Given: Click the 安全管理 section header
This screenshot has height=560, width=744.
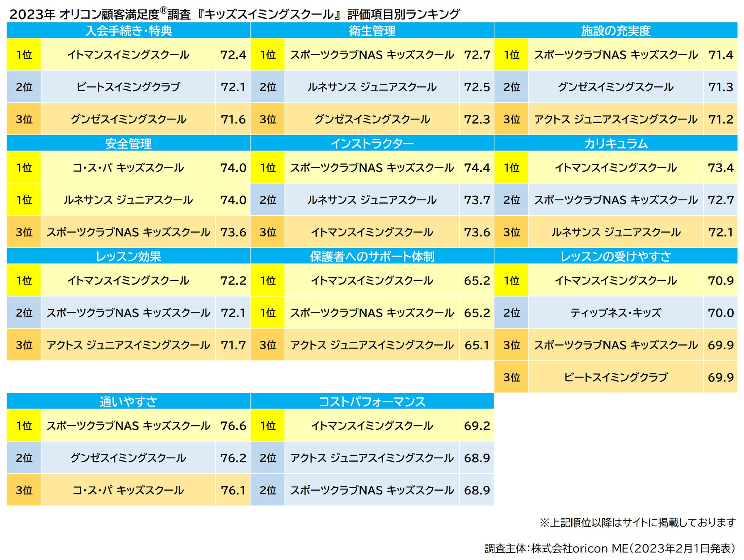Looking at the screenshot, I should 128,144.
